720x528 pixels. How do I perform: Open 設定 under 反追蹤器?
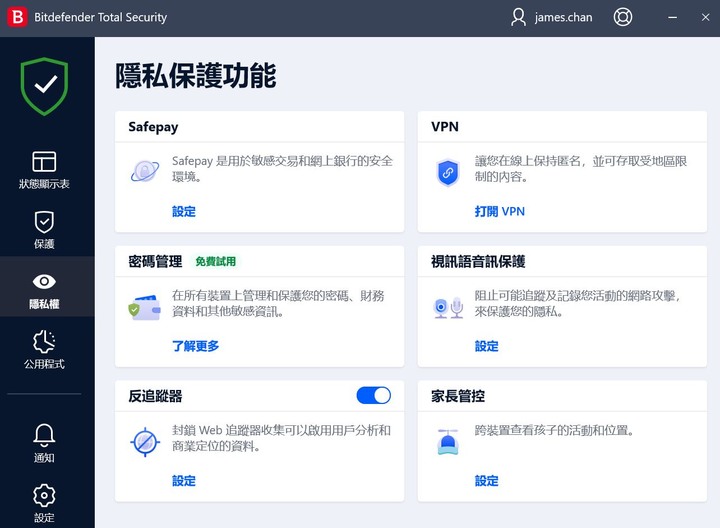184,481
